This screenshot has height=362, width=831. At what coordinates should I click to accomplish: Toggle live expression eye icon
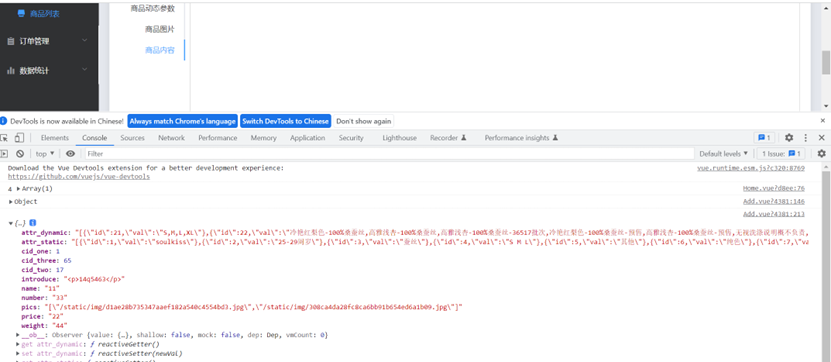click(70, 154)
